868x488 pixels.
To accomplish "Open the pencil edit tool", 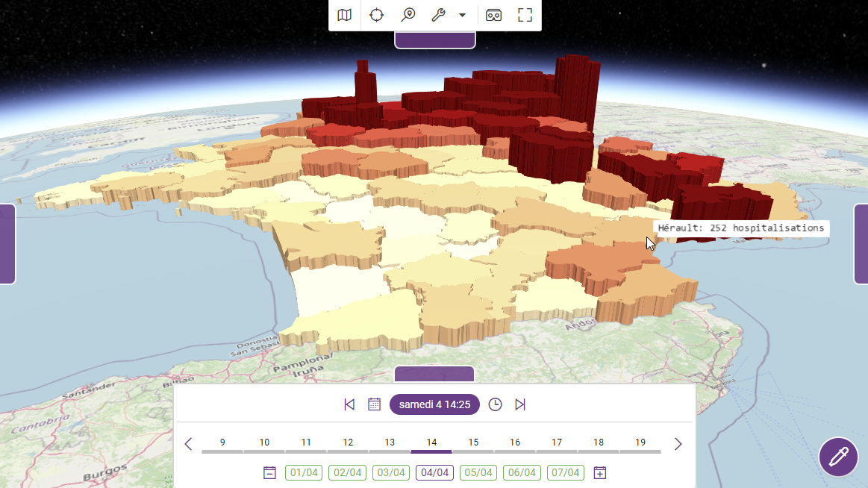I will 838,457.
